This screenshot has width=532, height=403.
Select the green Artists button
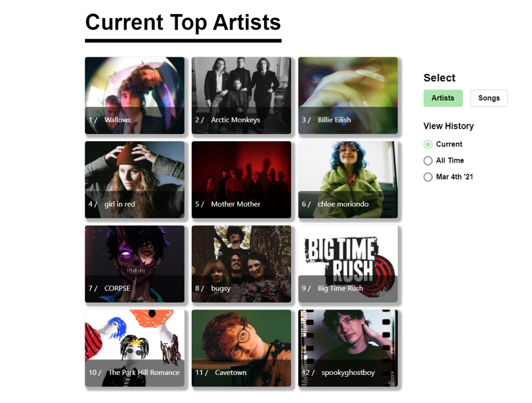[443, 98]
